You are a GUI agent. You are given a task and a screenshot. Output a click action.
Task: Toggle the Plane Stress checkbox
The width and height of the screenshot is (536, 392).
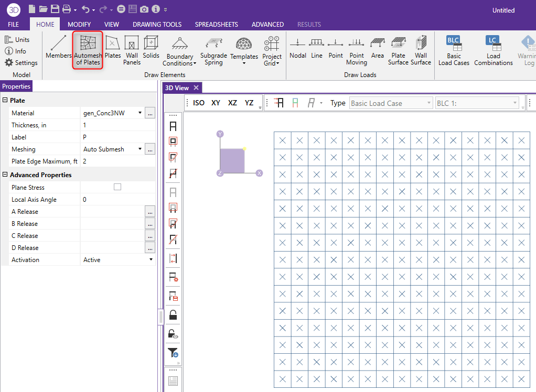click(x=117, y=187)
